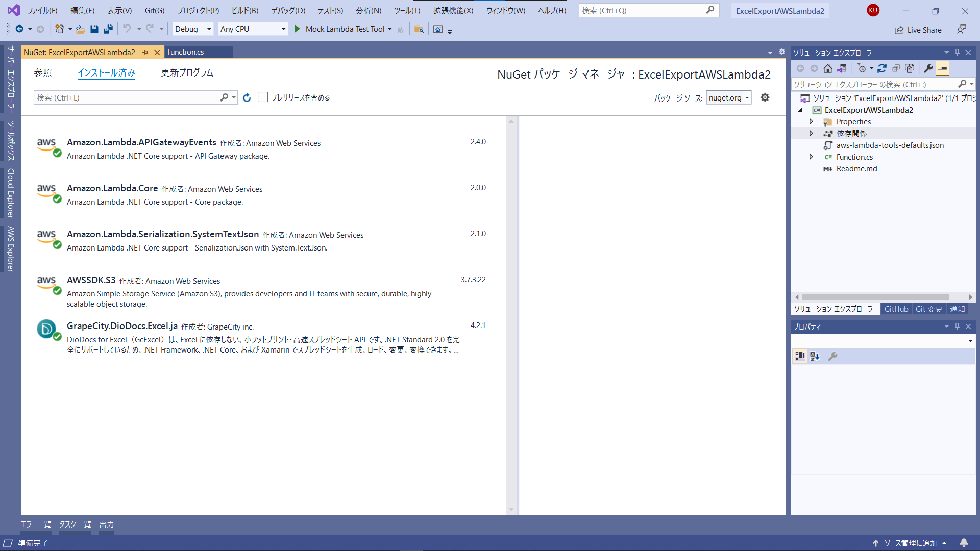This screenshot has width=980, height=551.
Task: Pin the Properties panel
Action: tap(958, 327)
